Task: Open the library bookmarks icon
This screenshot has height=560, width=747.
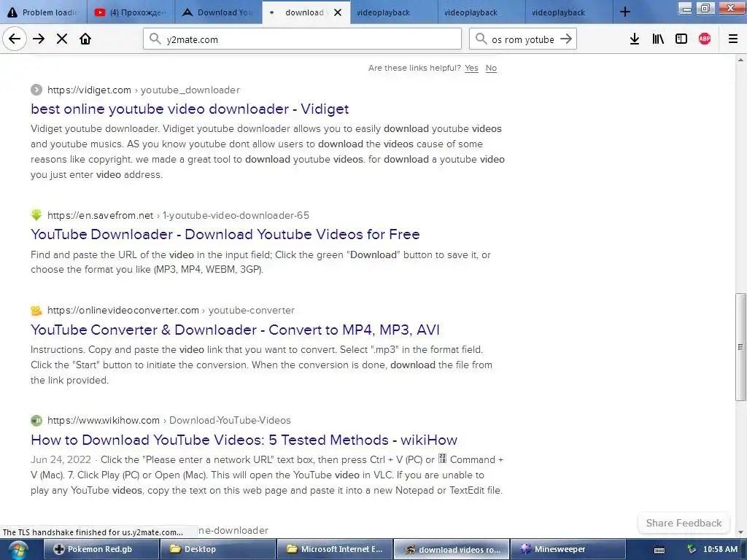Action: point(658,39)
